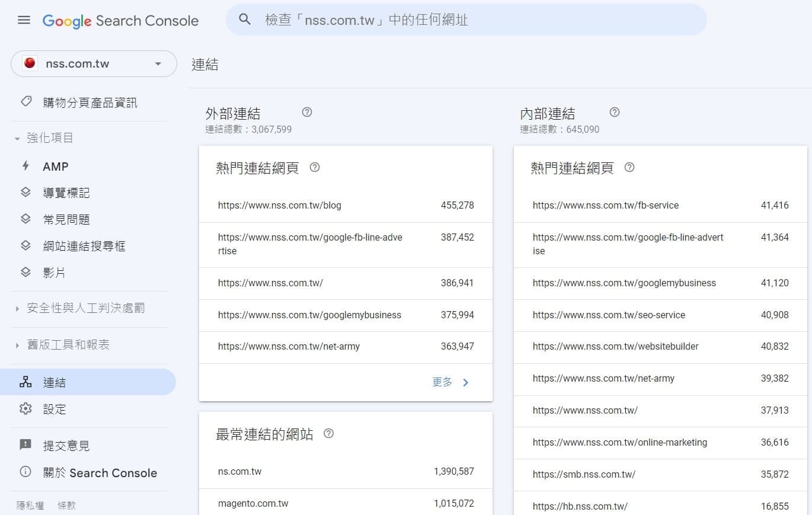The image size is (812, 515).
Task: Open help icon beside 最常連結的網站
Action: tap(328, 433)
